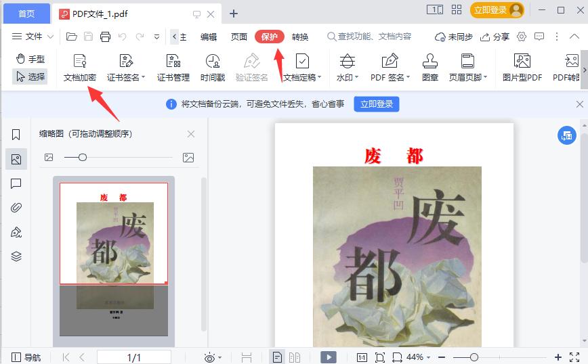588x364 pixels.
Task: Open the attachments paperclip panel
Action: [16, 208]
